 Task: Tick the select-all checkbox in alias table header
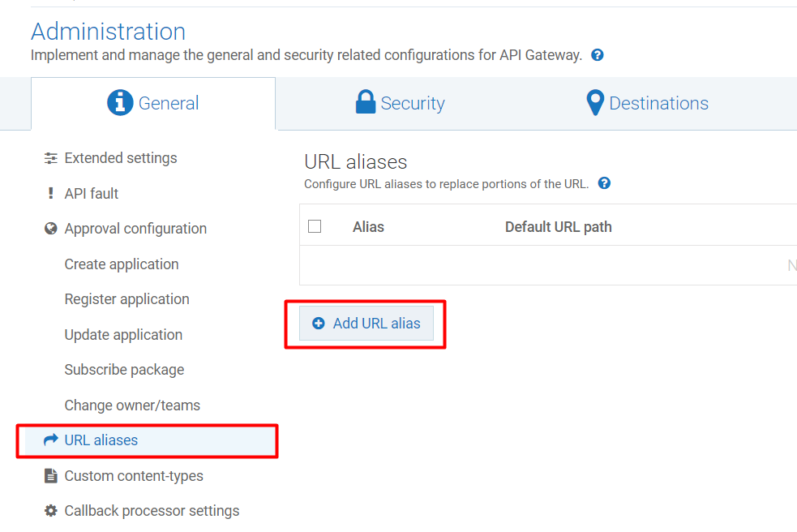pos(315,226)
